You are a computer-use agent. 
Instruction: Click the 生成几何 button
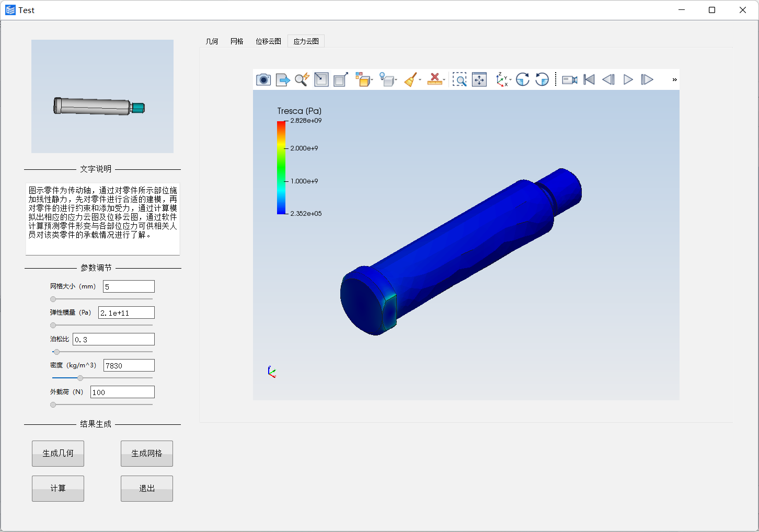tap(58, 454)
